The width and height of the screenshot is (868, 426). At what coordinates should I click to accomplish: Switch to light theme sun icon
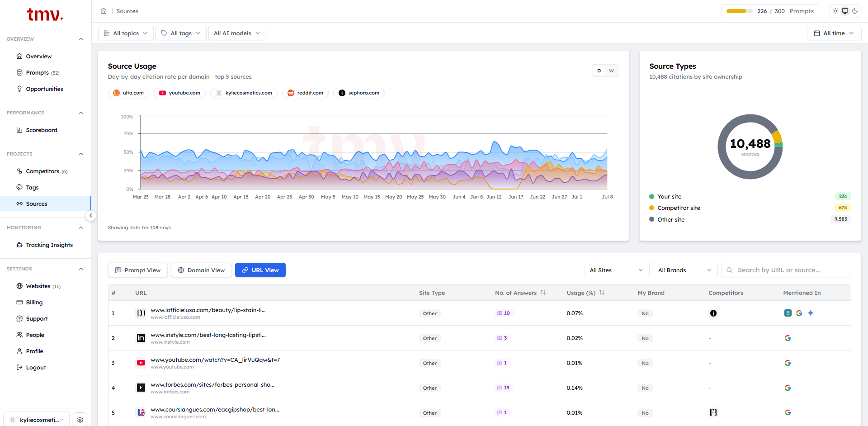coord(835,11)
